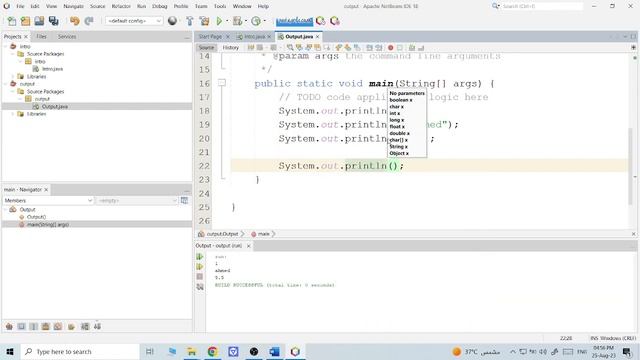Open Chrome from the Windows taskbar
Image resolution: width=640 pixels, height=360 pixels.
[212, 351]
